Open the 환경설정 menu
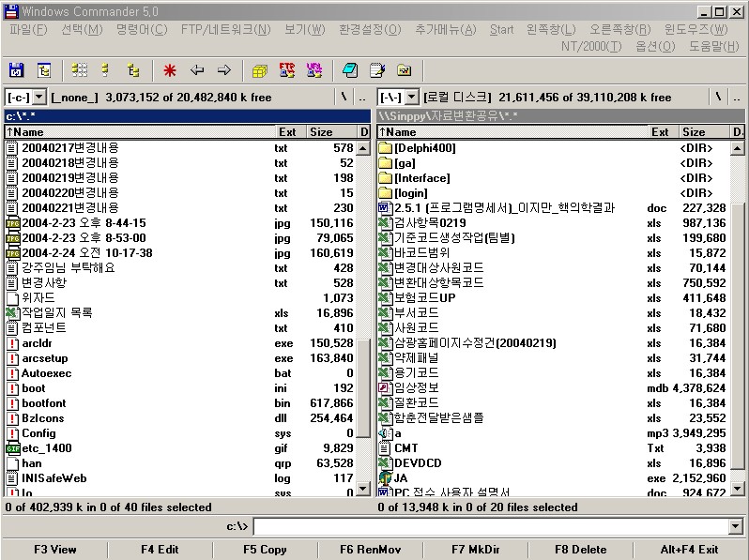 pos(369,30)
